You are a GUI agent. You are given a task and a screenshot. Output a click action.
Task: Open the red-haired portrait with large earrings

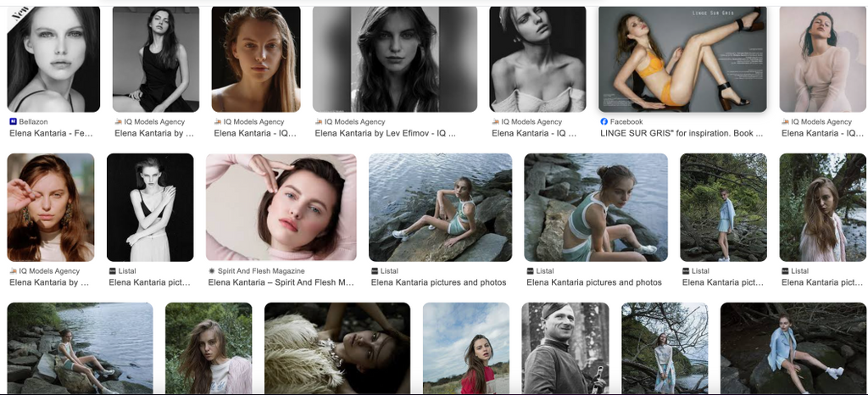point(50,208)
